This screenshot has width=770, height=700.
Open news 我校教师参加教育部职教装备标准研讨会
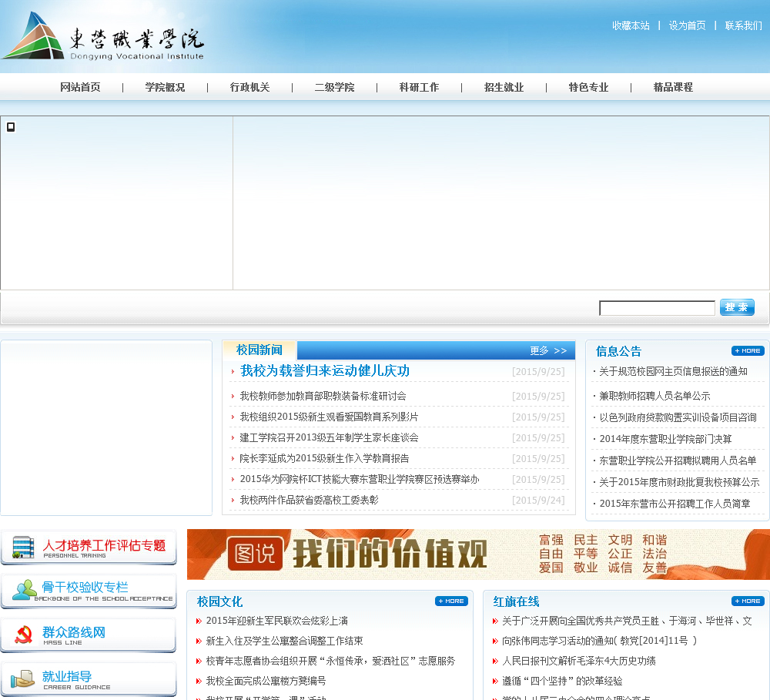(323, 396)
